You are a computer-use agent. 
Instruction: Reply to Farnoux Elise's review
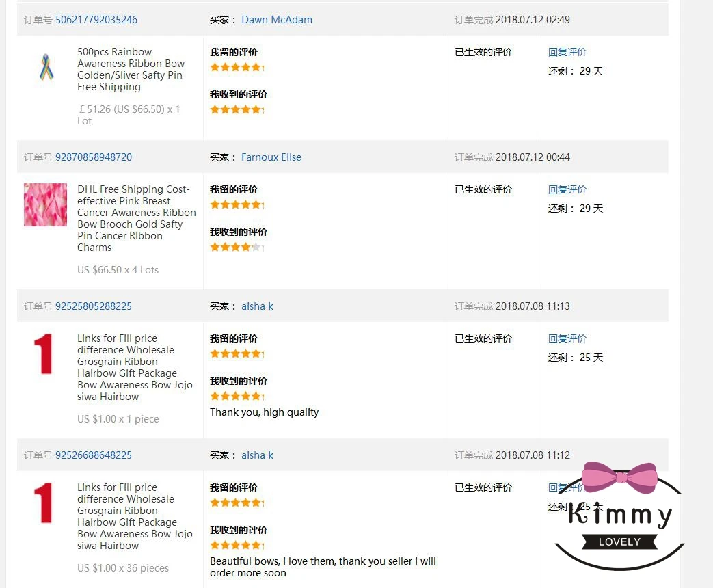coord(567,189)
